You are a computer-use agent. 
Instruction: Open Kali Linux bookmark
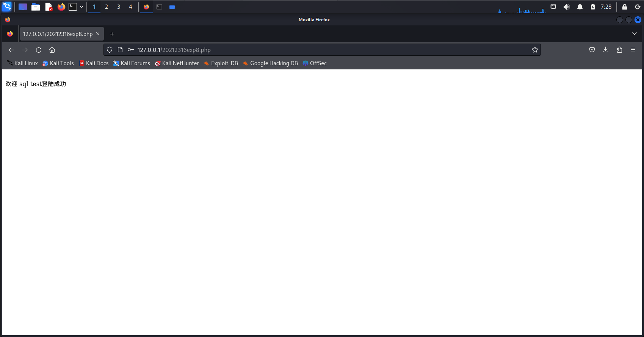coord(22,63)
